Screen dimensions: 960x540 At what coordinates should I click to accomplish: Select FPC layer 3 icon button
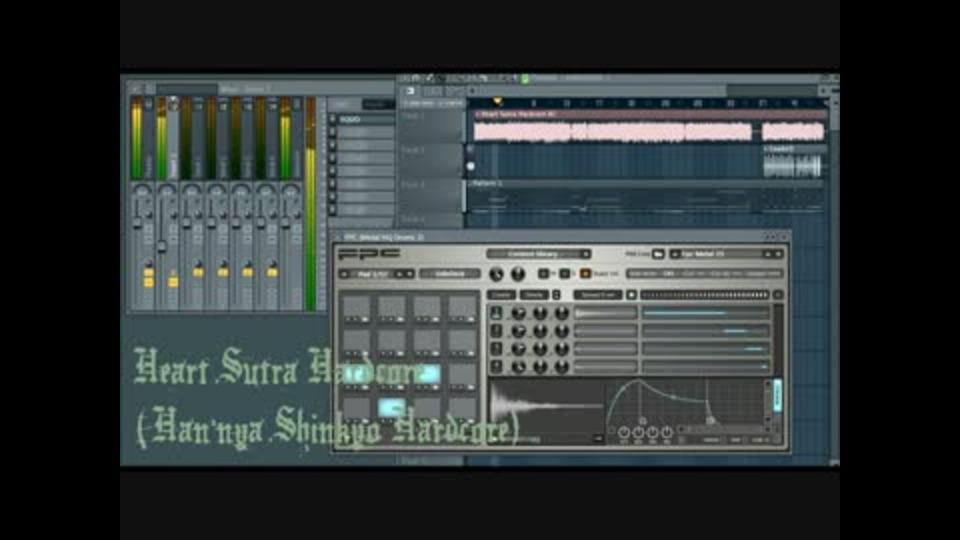[497, 349]
